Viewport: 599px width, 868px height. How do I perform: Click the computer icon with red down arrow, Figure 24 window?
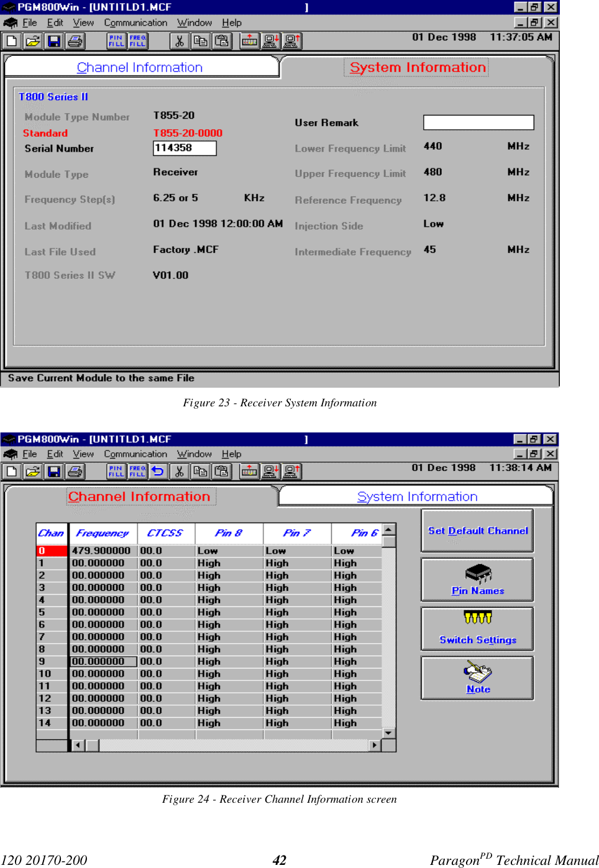click(x=271, y=472)
